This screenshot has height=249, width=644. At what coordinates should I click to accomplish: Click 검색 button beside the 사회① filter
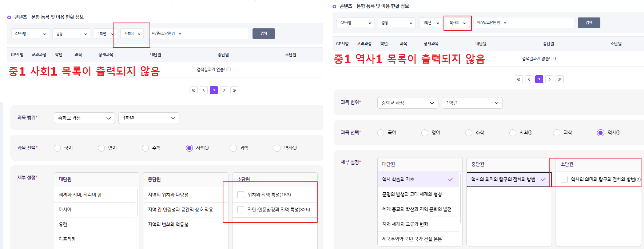(264, 33)
